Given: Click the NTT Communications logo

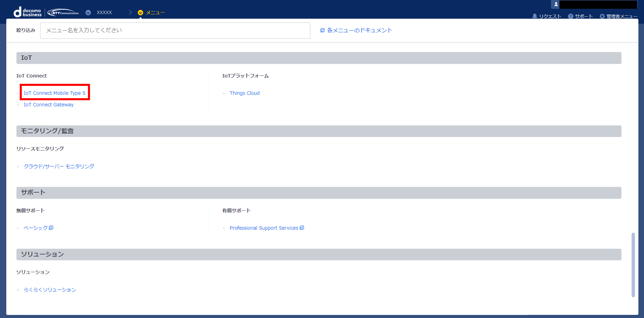Looking at the screenshot, I should click(x=63, y=12).
